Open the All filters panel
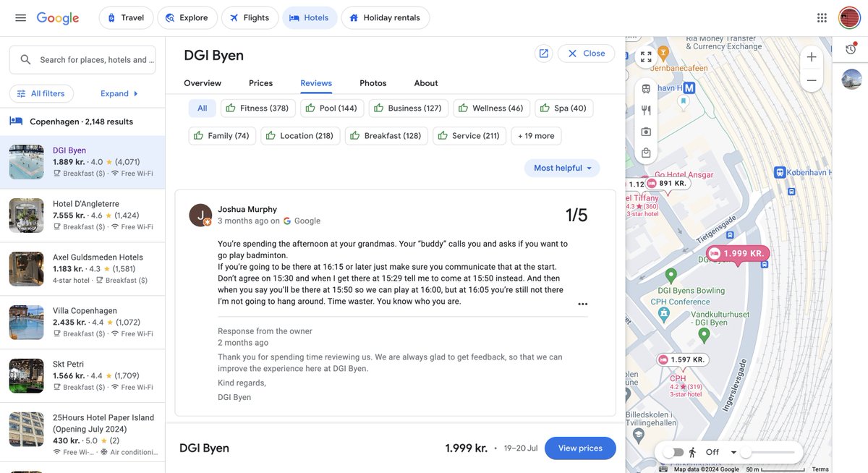Screen dimensions: 868x473 (x=41, y=93)
